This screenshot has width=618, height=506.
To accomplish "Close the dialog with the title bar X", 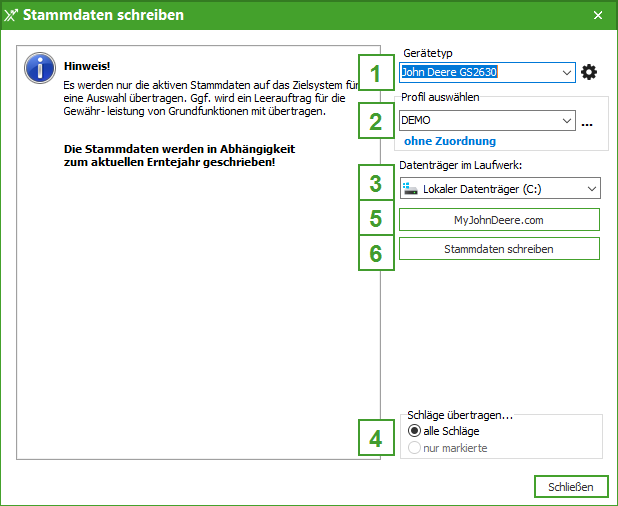I will coord(598,15).
